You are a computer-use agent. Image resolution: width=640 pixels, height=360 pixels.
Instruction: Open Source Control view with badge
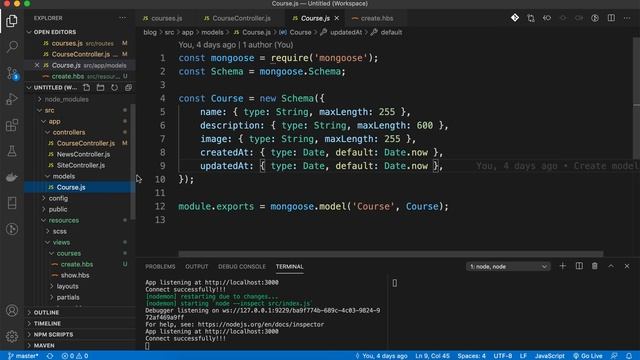point(12,73)
